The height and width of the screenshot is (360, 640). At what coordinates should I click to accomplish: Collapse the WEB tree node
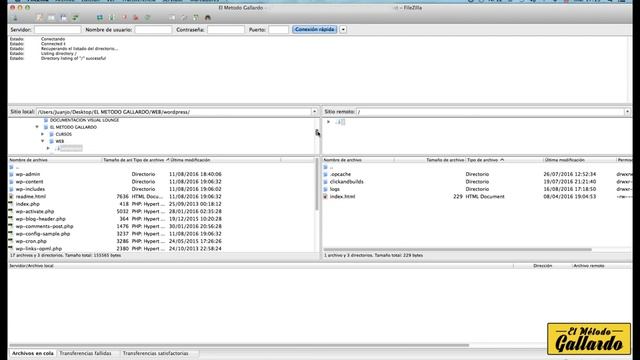coord(42,141)
